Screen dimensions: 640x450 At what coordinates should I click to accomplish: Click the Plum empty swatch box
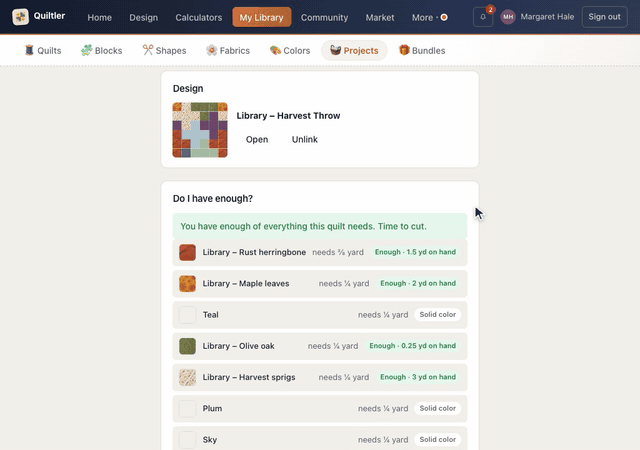coord(187,409)
